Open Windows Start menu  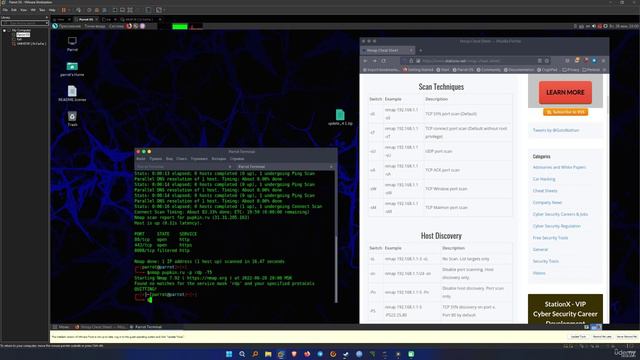click(229, 354)
